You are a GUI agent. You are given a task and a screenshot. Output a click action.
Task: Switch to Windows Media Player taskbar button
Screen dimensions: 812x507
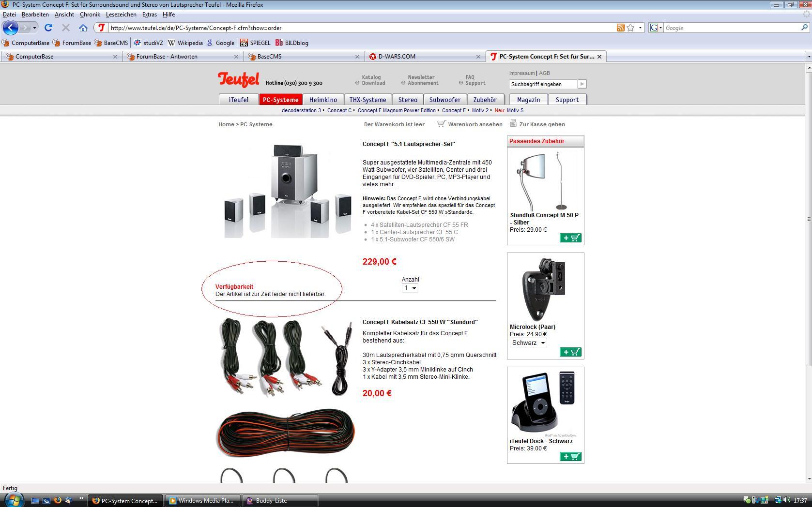202,501
